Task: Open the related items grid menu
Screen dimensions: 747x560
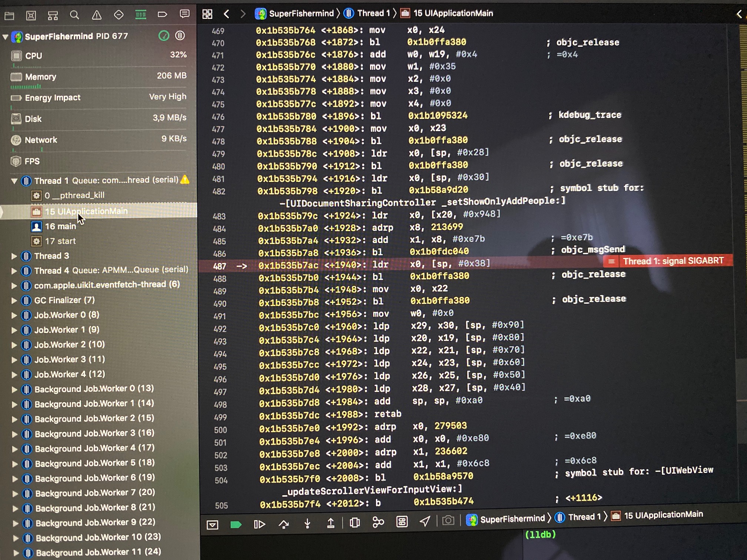Action: pos(207,14)
